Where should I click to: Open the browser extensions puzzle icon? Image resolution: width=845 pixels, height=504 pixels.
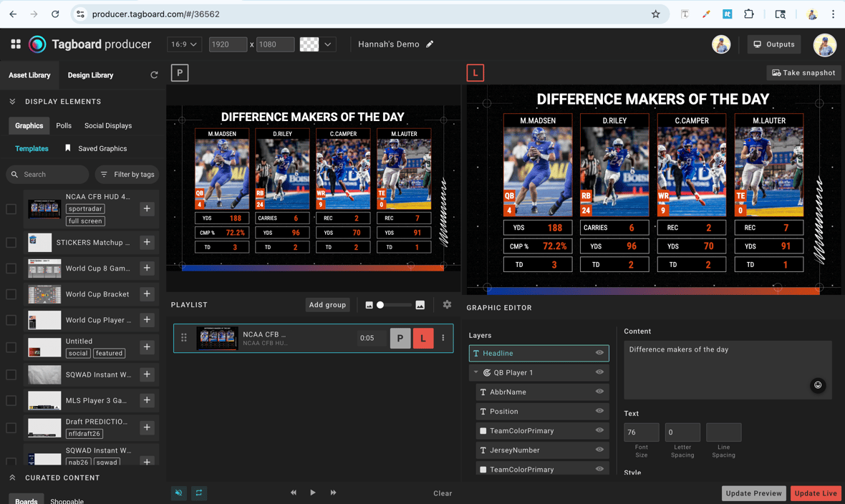tap(748, 14)
